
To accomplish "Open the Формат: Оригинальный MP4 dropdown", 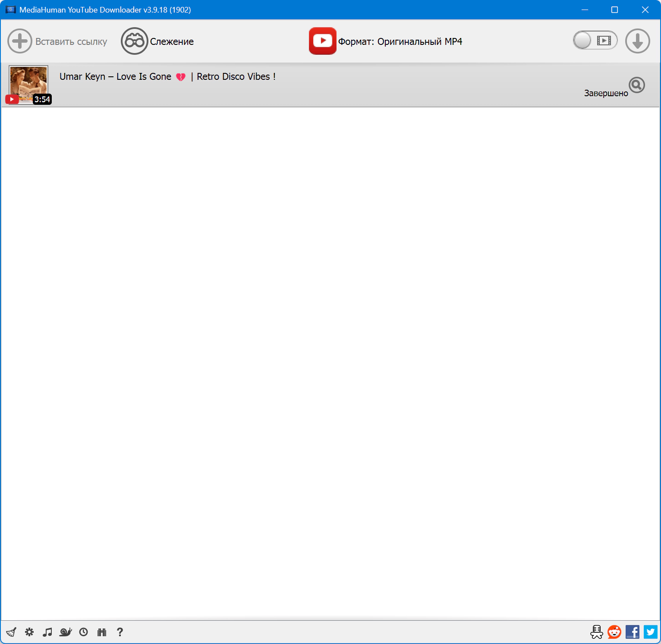I will [x=400, y=41].
